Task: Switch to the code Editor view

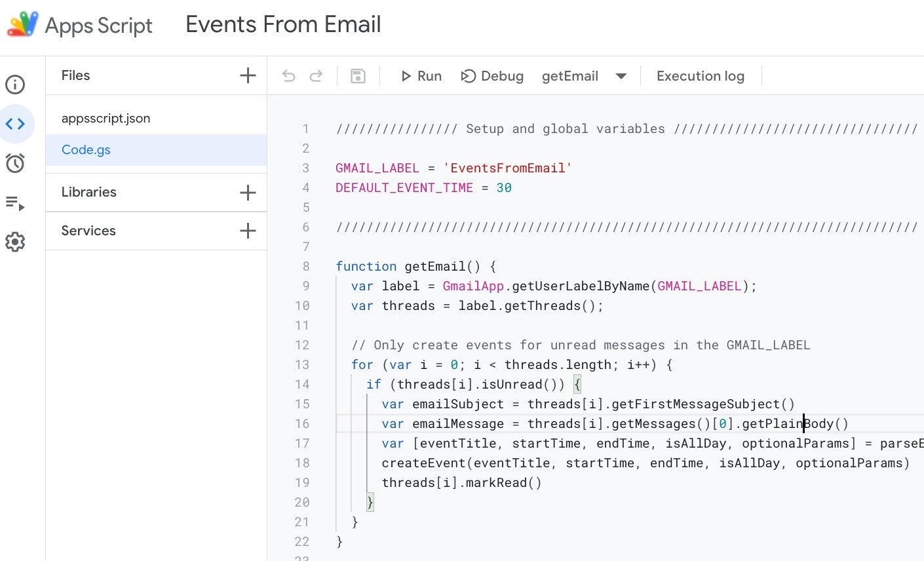Action: (x=14, y=123)
